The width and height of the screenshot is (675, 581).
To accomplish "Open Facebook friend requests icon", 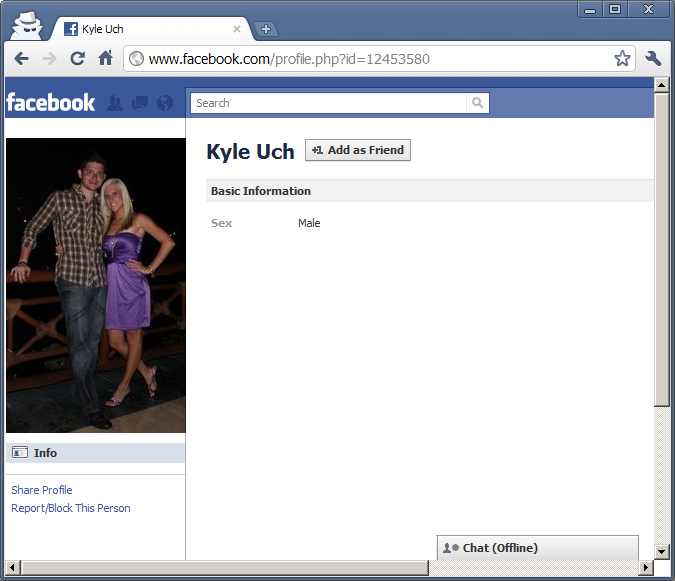I will (x=115, y=103).
